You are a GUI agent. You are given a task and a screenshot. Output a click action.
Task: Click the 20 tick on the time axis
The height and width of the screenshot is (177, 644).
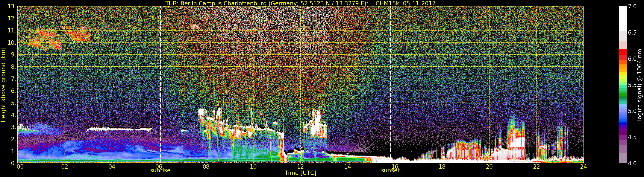tap(489, 167)
